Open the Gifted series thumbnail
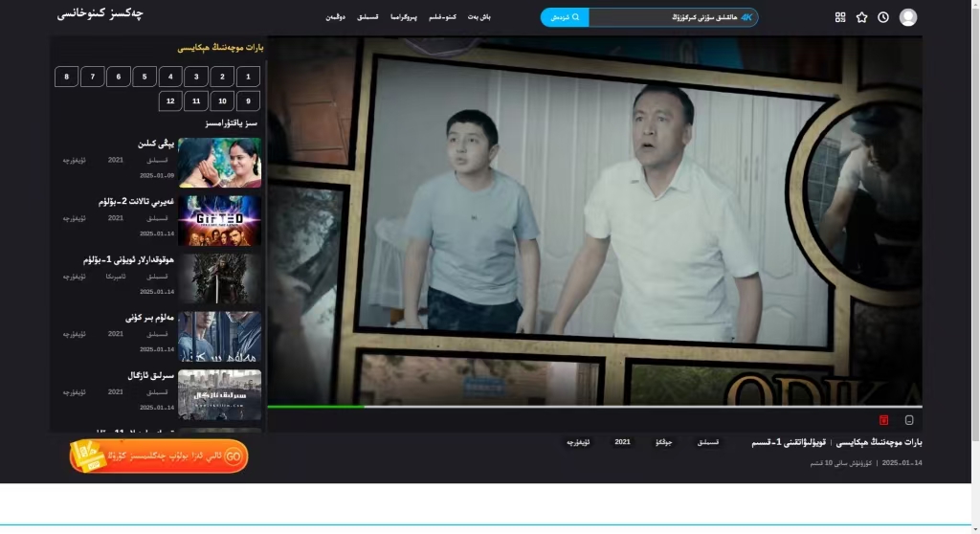This screenshot has height=534, width=980. coord(219,220)
